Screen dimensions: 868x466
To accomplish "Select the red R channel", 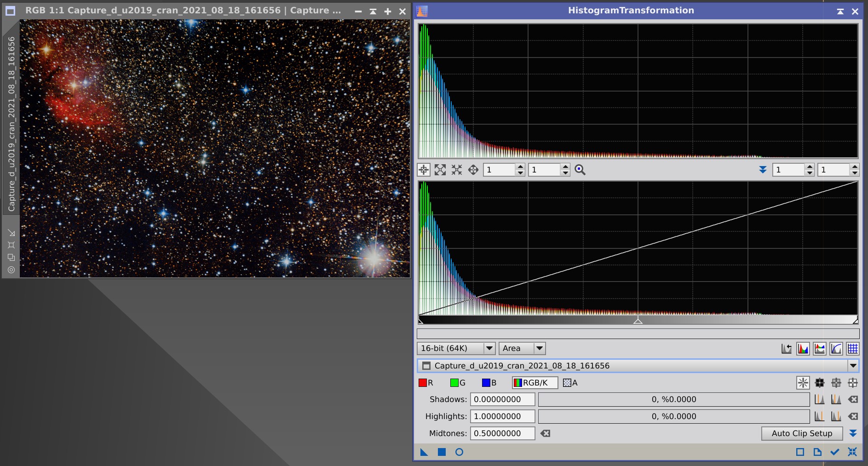I will pyautogui.click(x=426, y=383).
